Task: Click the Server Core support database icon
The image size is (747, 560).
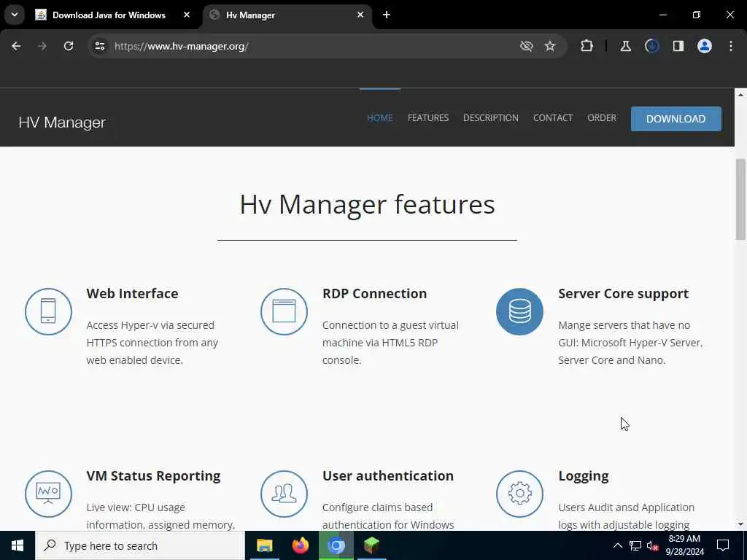Action: [x=519, y=311]
